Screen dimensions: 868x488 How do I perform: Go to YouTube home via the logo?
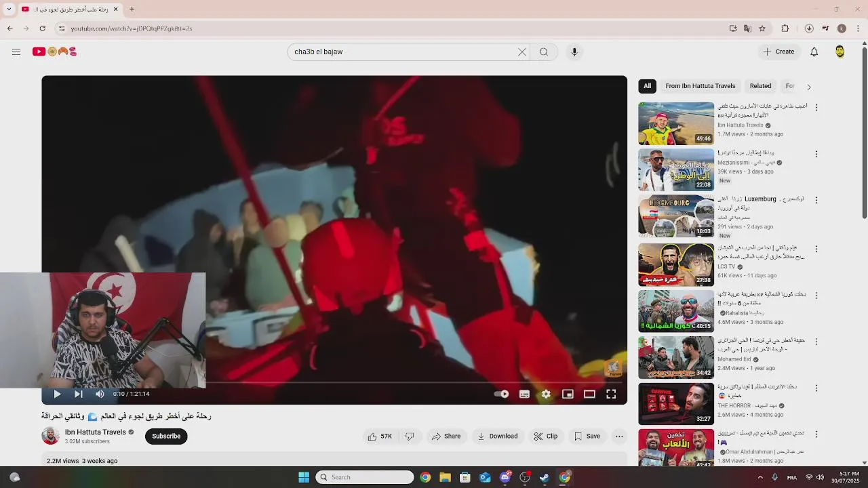pos(54,52)
